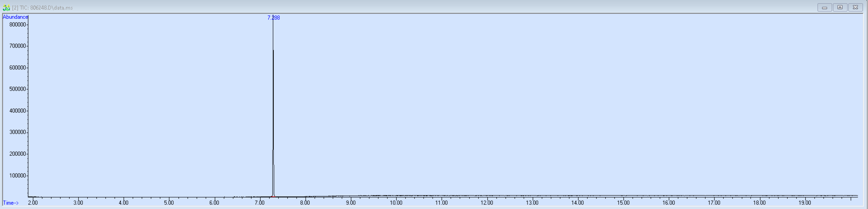Click the 15.00 time axis value
Image resolution: width=868 pixels, height=209 pixels.
click(623, 203)
